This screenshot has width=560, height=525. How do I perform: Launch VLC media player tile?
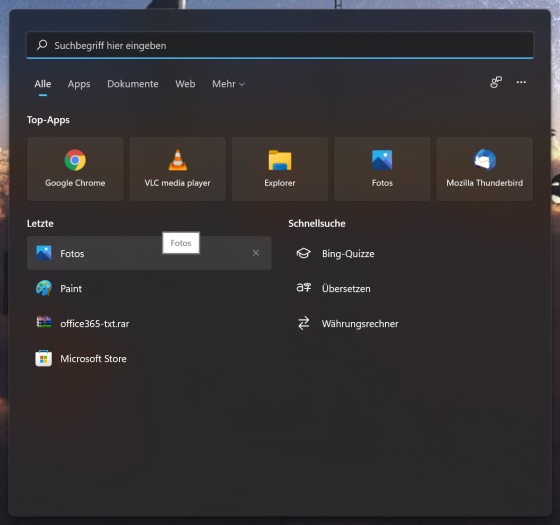click(x=178, y=169)
